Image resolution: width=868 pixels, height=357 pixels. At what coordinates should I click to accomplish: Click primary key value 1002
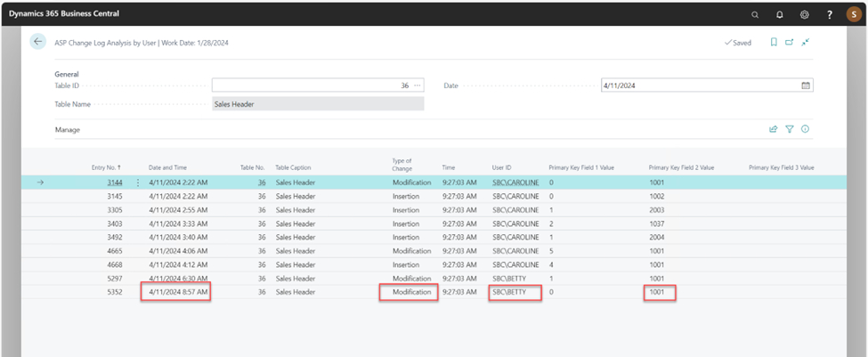click(x=656, y=197)
